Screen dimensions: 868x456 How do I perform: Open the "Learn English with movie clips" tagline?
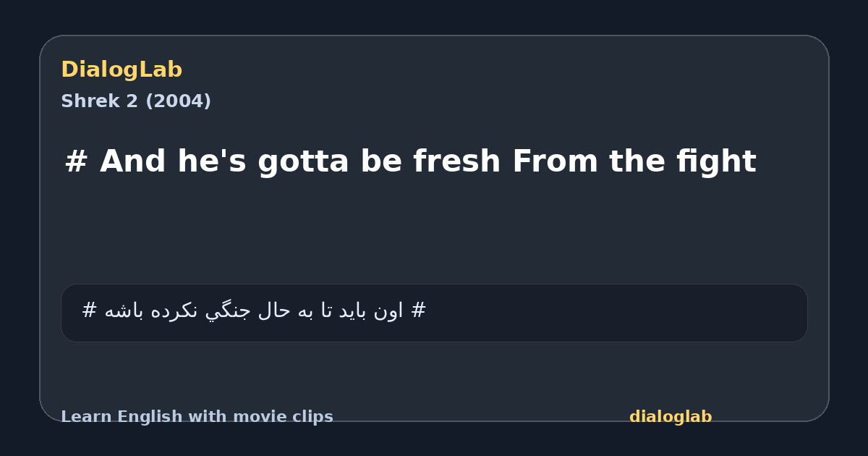tap(197, 417)
